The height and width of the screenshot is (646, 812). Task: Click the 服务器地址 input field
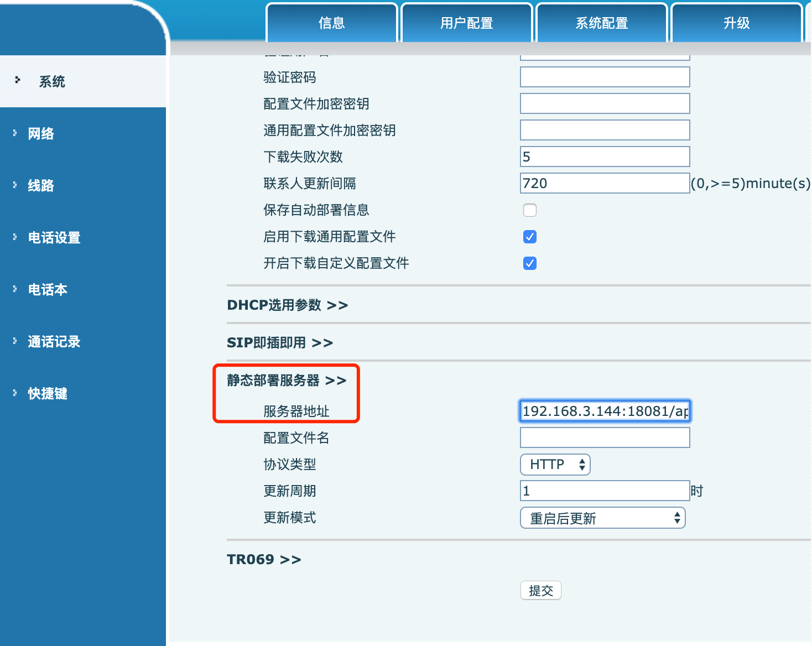click(605, 411)
